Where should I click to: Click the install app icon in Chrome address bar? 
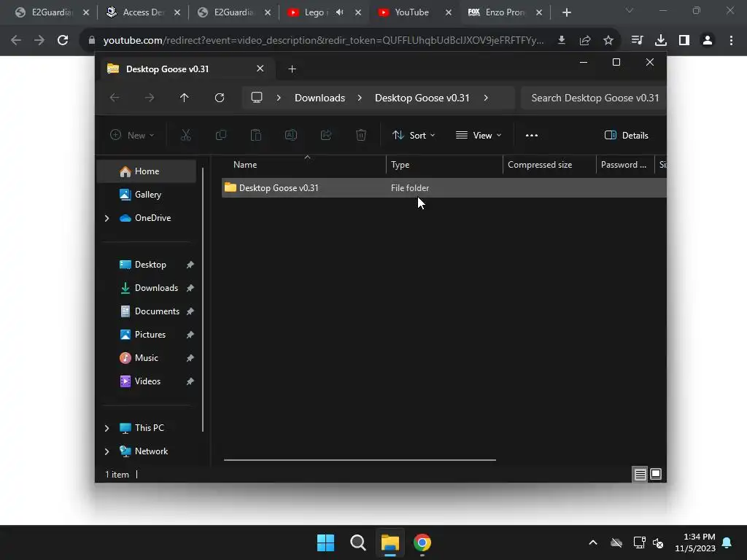click(562, 40)
